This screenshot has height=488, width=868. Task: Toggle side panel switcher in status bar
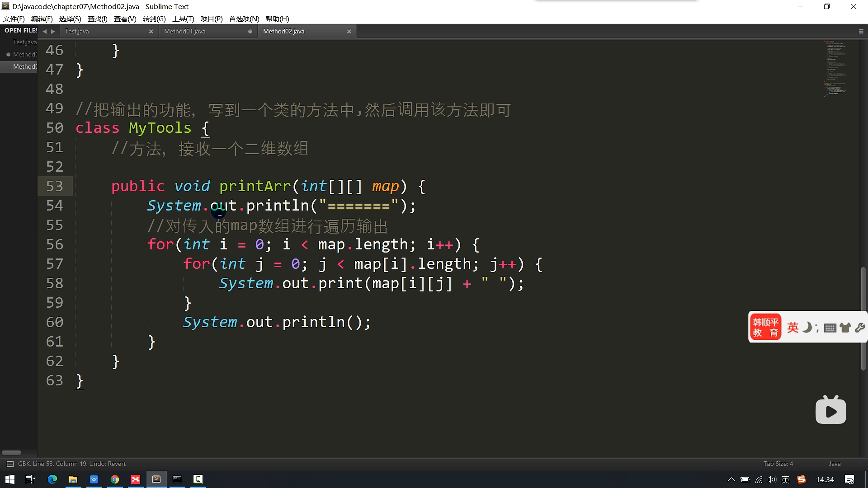[x=10, y=464]
